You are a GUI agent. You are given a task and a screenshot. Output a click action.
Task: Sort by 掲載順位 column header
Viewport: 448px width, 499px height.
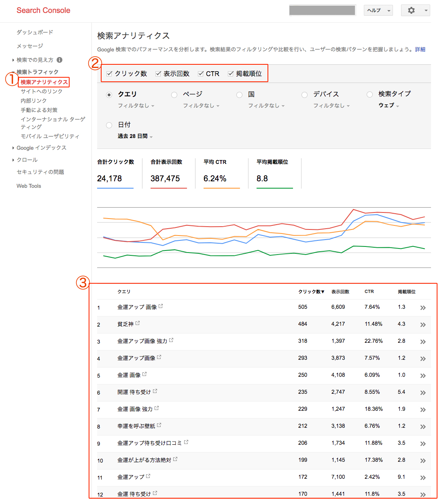click(407, 292)
